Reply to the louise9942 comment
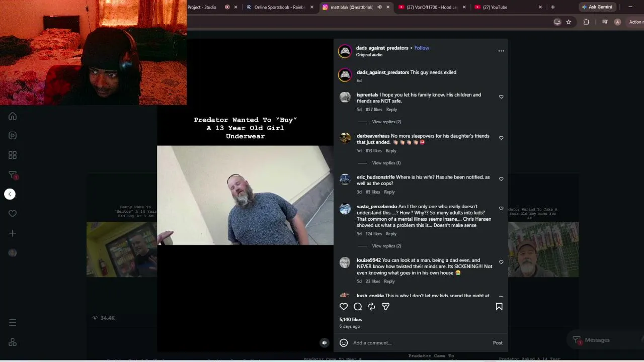The image size is (644, 362). point(389,282)
